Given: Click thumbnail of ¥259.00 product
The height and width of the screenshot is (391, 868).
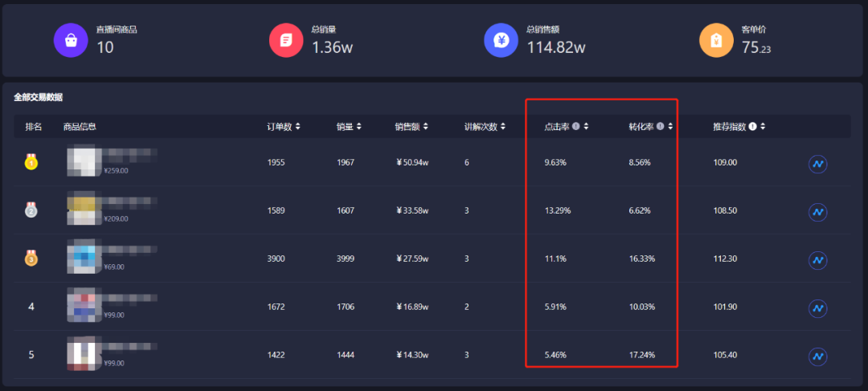Looking at the screenshot, I should coord(84,161).
